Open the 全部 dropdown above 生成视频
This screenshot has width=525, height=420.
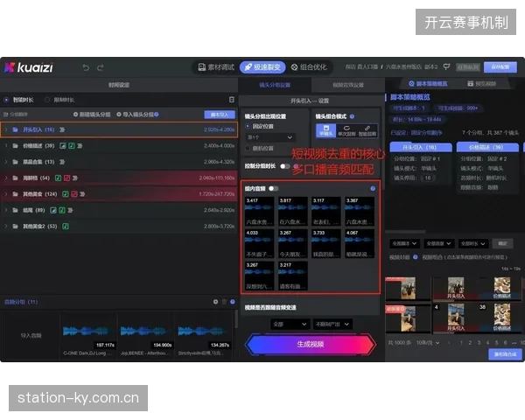point(290,325)
